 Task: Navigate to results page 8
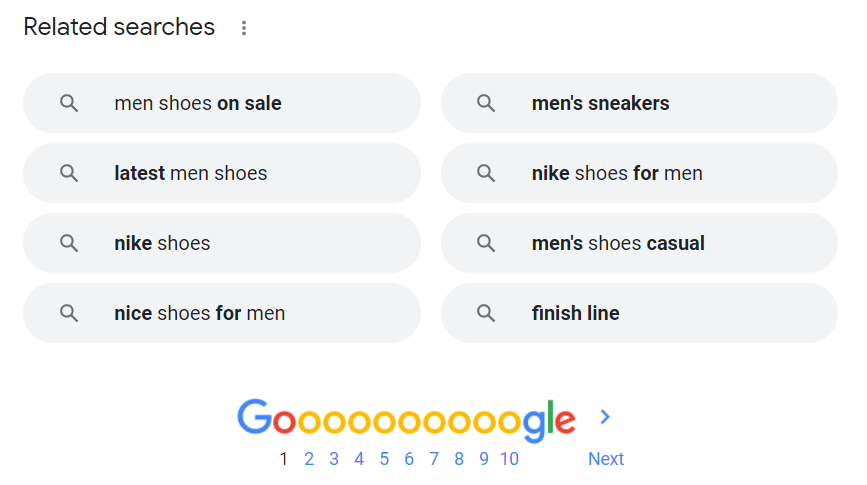pyautogui.click(x=458, y=458)
